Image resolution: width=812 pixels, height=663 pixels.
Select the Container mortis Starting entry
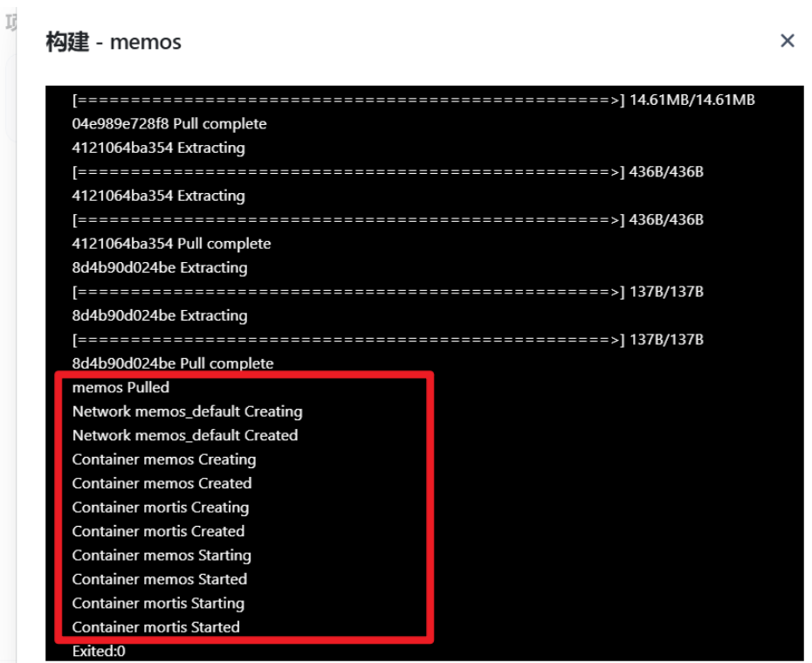[158, 604]
